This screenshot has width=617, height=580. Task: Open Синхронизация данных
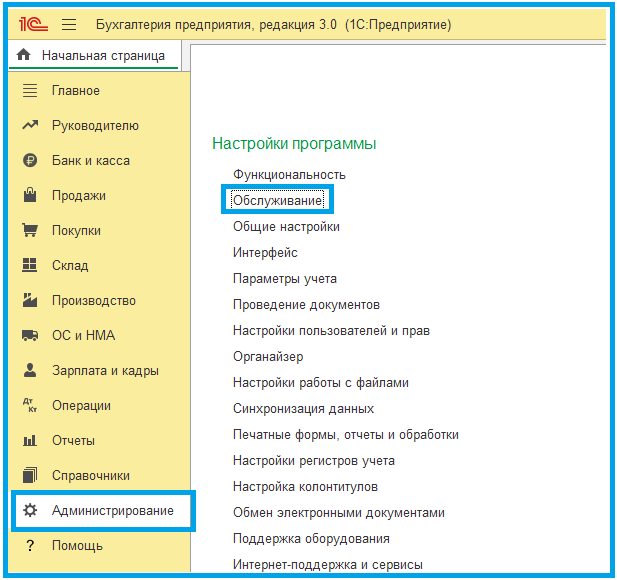(x=303, y=408)
